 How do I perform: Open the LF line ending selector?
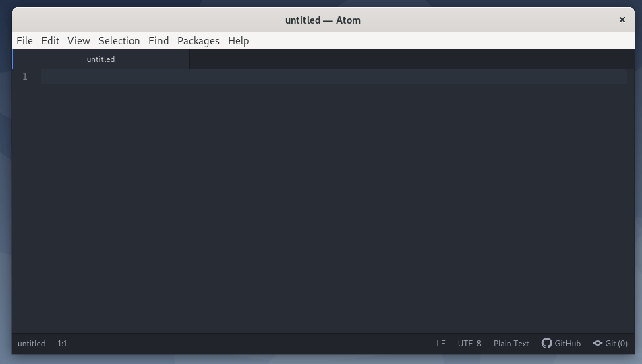pos(440,344)
